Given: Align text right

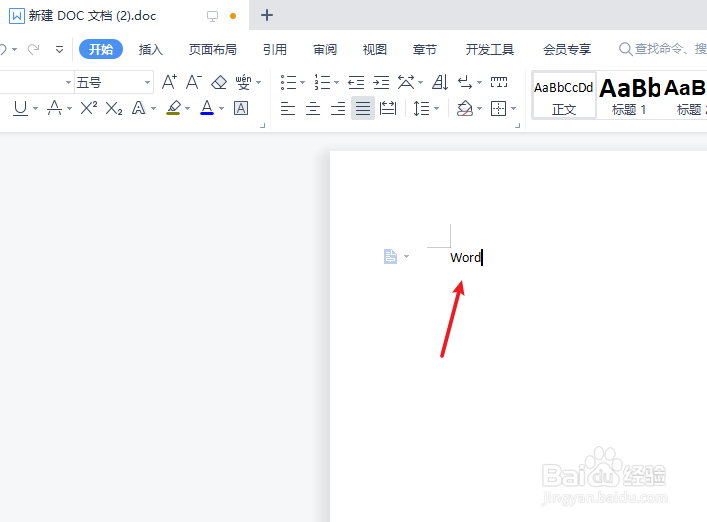Looking at the screenshot, I should pos(338,108).
